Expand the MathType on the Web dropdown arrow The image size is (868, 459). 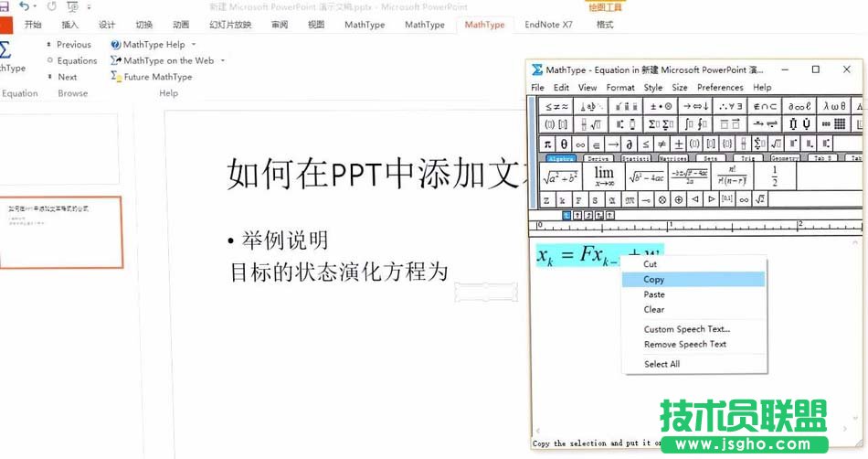click(223, 60)
